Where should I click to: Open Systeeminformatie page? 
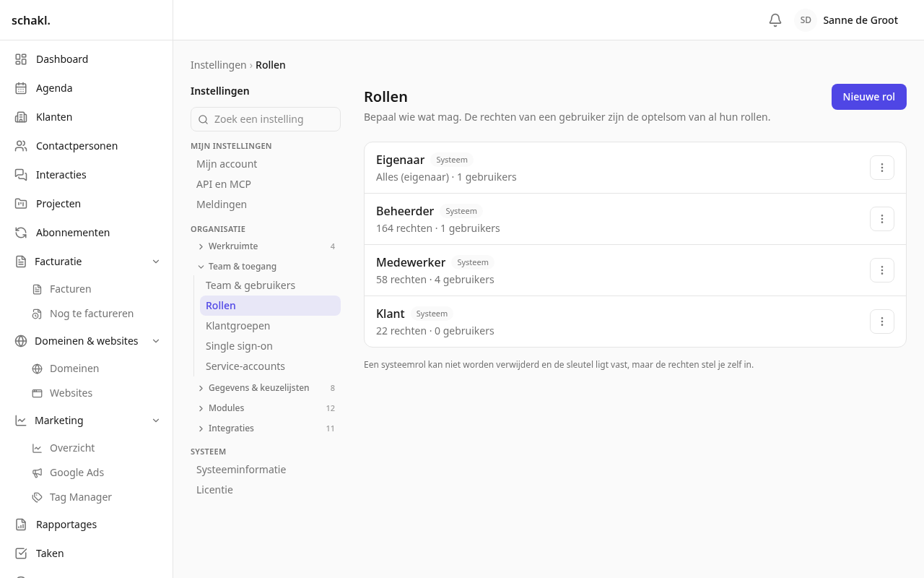[266, 470]
